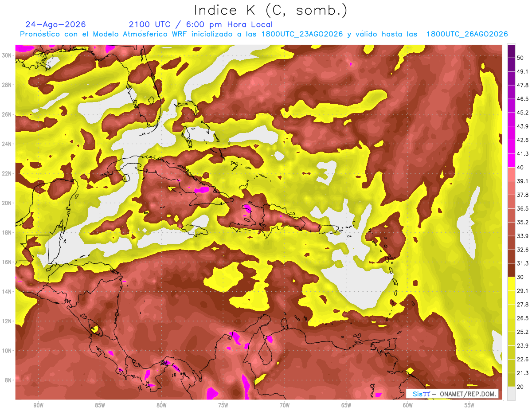Click "2100 UTC / 6:00 pm Hora Local" text
Viewport: 532px width, 411px height.
pyautogui.click(x=201, y=24)
